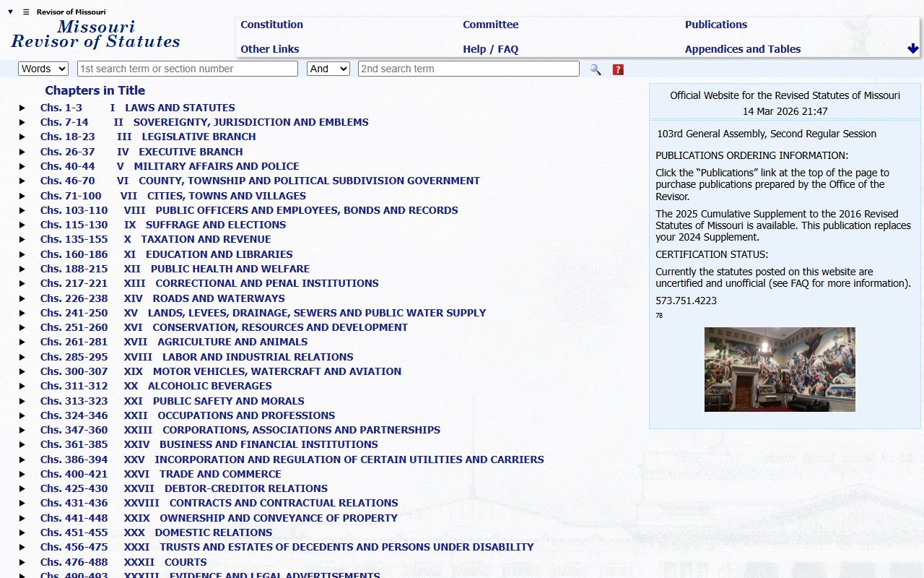Click PUBLICATIONS ORDERING INFORMATION heading
The image size is (924, 578).
pyautogui.click(x=752, y=155)
